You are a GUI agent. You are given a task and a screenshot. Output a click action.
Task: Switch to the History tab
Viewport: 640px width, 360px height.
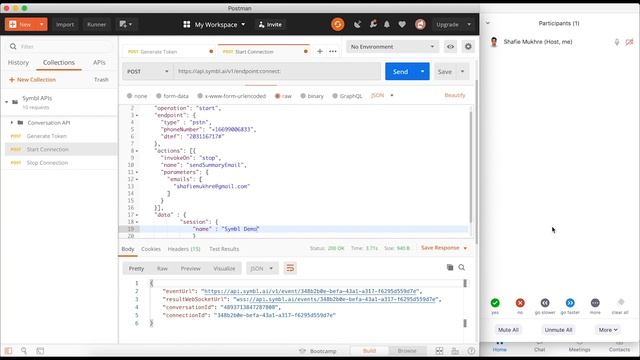pyautogui.click(x=18, y=62)
